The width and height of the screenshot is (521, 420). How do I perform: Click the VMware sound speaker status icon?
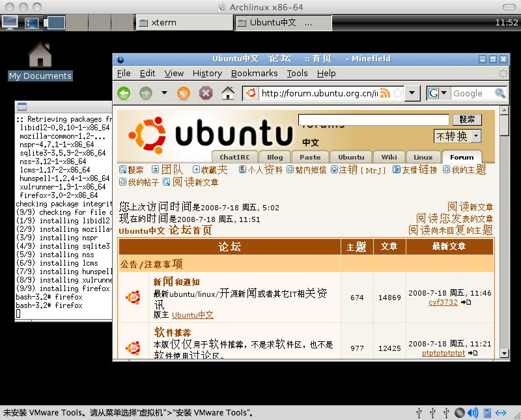coord(473,413)
